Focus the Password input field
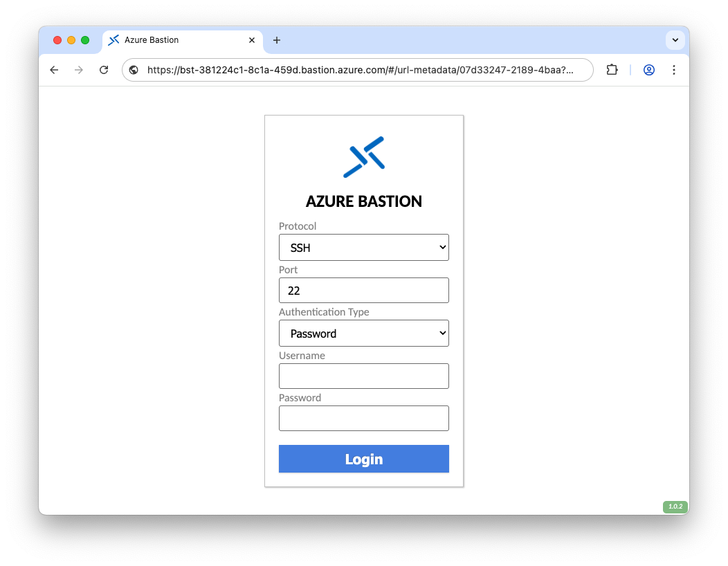728x566 pixels. (364, 419)
